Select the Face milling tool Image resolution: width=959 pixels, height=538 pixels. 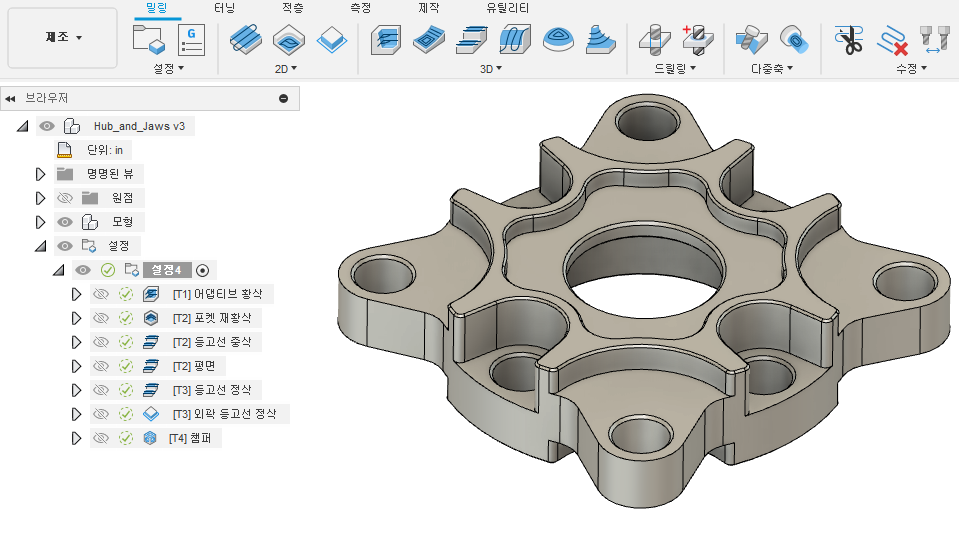coord(332,40)
